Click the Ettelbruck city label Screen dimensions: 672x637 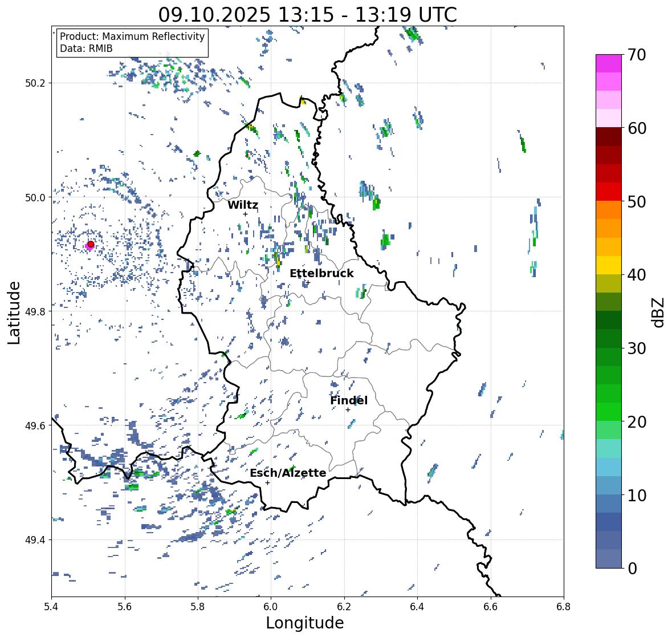tap(321, 273)
